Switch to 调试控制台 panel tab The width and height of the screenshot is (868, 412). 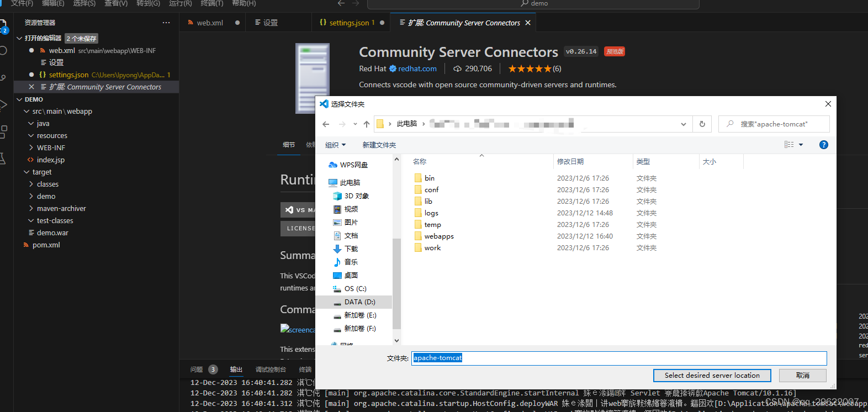(x=271, y=369)
